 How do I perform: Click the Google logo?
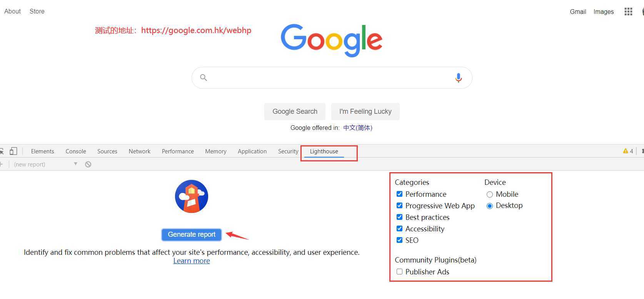click(331, 40)
